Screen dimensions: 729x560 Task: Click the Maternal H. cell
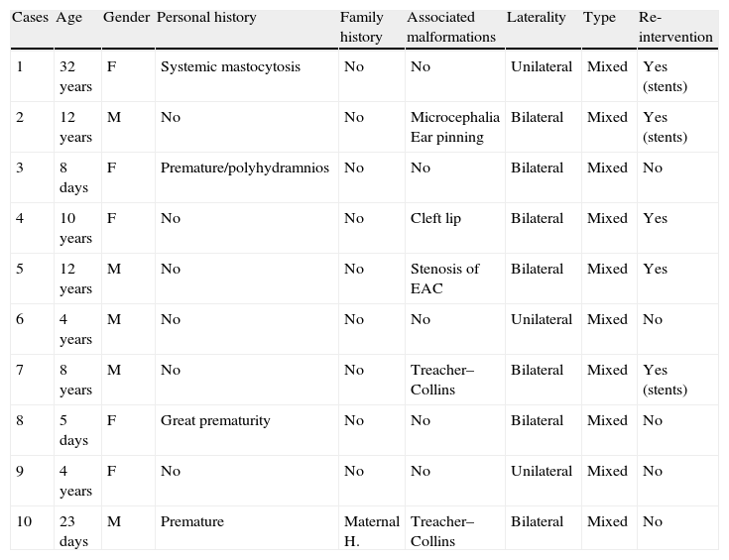[x=371, y=531]
